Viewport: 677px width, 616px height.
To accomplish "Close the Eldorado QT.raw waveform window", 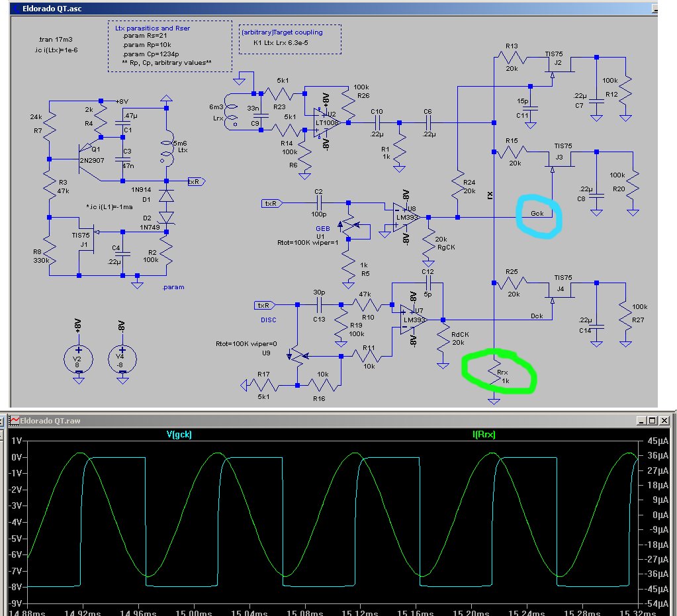I will [664, 420].
